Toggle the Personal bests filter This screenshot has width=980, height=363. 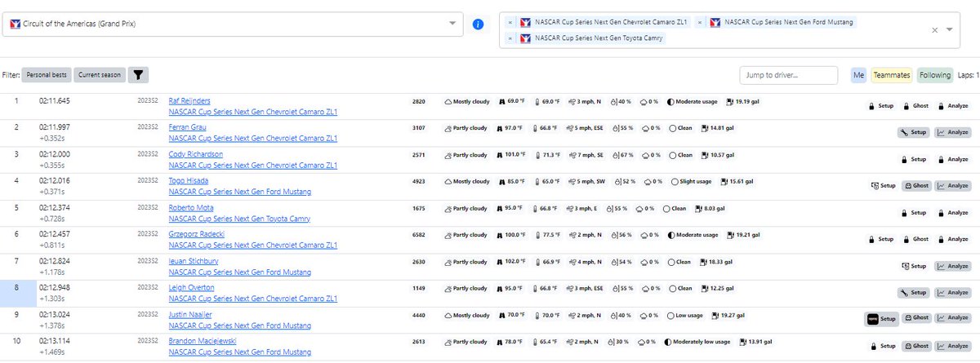pos(46,75)
